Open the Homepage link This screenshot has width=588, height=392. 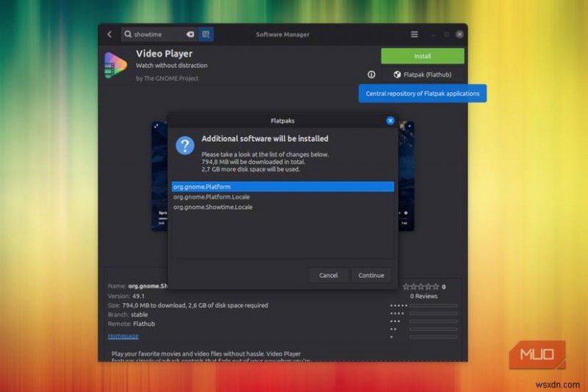[123, 336]
